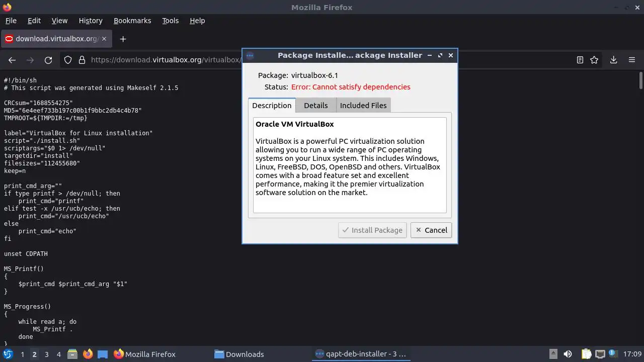The height and width of the screenshot is (362, 644).
Task: Switch to qapt-deb-installer taskbar window
Action: 361,354
